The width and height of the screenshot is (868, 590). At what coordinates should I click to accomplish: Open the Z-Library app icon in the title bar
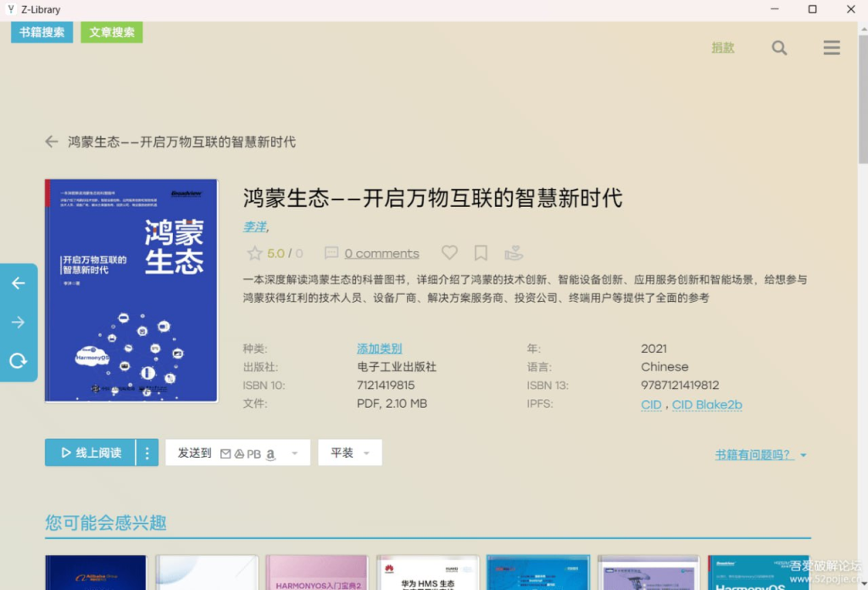coord(10,9)
